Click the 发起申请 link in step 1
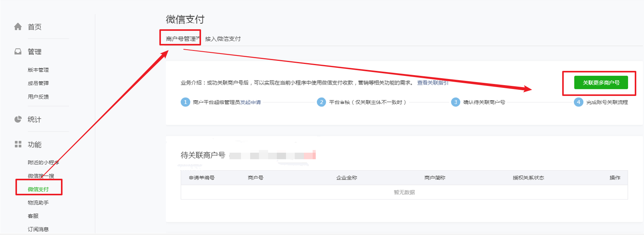644x235 pixels. pyautogui.click(x=250, y=102)
